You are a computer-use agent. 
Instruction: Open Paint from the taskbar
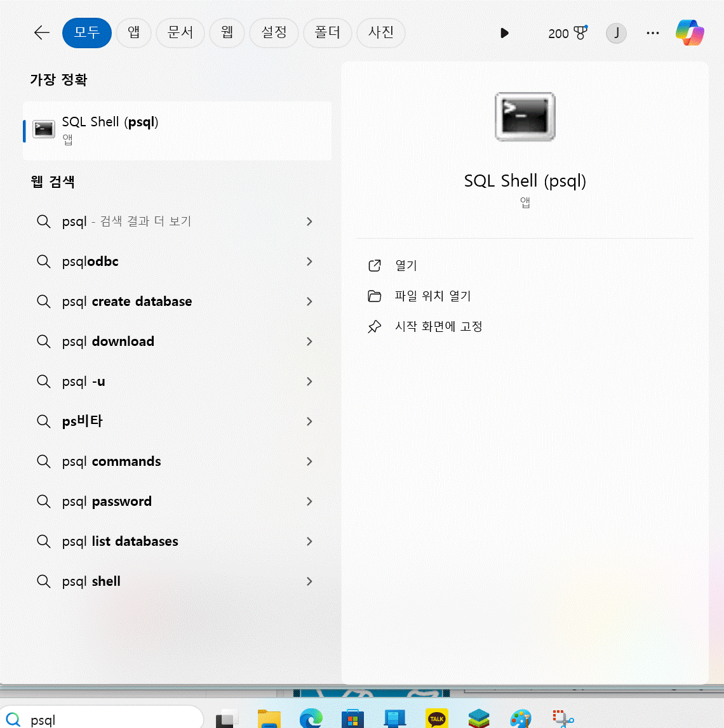point(521,718)
